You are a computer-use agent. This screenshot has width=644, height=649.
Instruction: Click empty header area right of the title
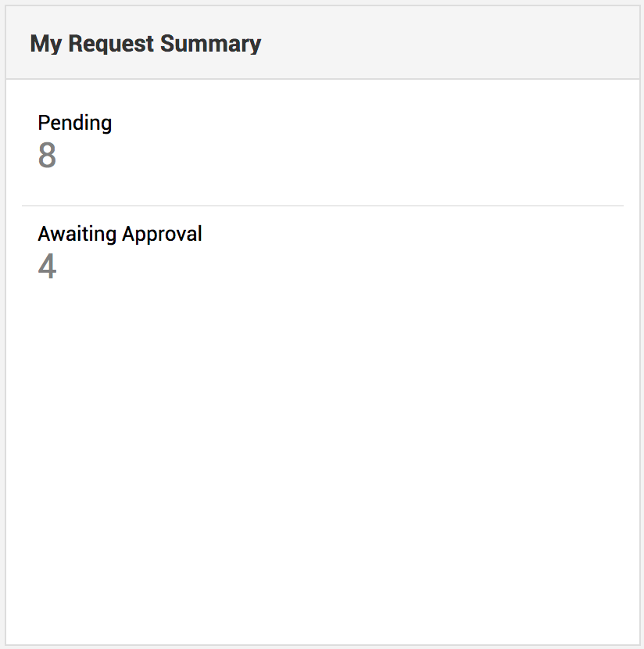click(x=453, y=44)
